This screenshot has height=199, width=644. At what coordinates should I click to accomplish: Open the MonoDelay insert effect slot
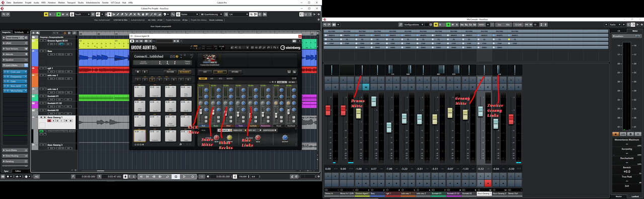(x=15, y=91)
